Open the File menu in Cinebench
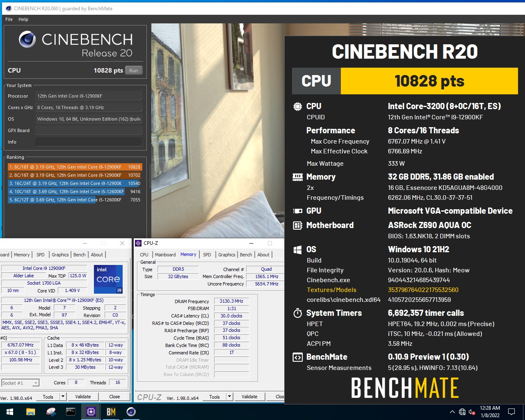Image resolution: width=525 pixels, height=420 pixels. pyautogui.click(x=9, y=19)
